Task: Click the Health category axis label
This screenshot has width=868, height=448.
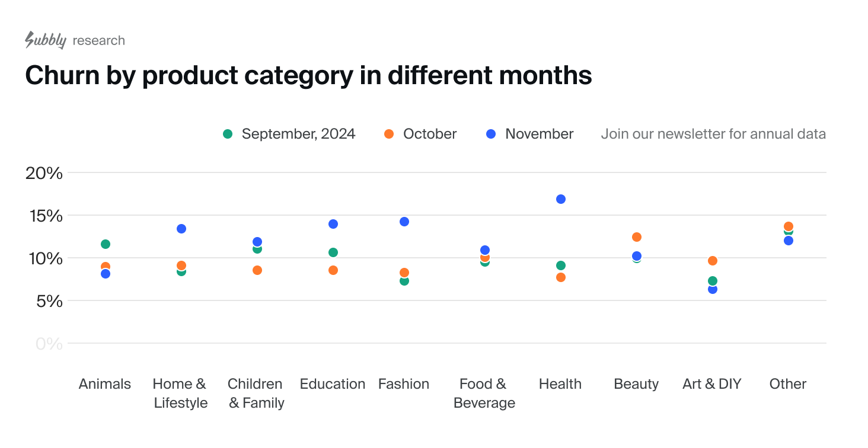Action: [560, 384]
